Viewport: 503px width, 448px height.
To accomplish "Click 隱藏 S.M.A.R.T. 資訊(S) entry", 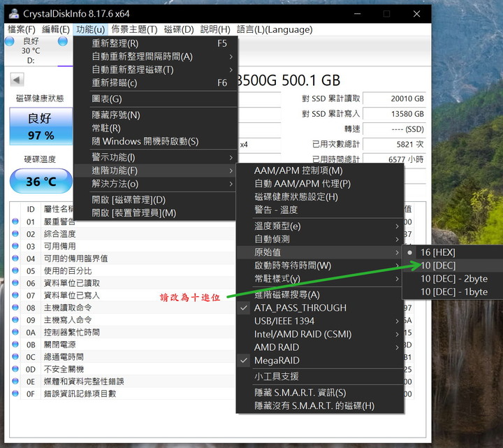I will (x=320, y=393).
